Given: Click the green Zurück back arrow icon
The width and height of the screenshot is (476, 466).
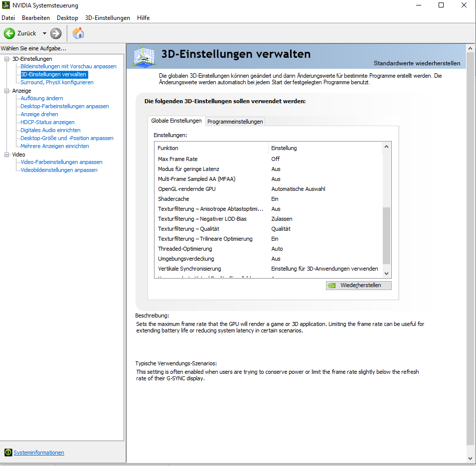Looking at the screenshot, I should [9, 33].
